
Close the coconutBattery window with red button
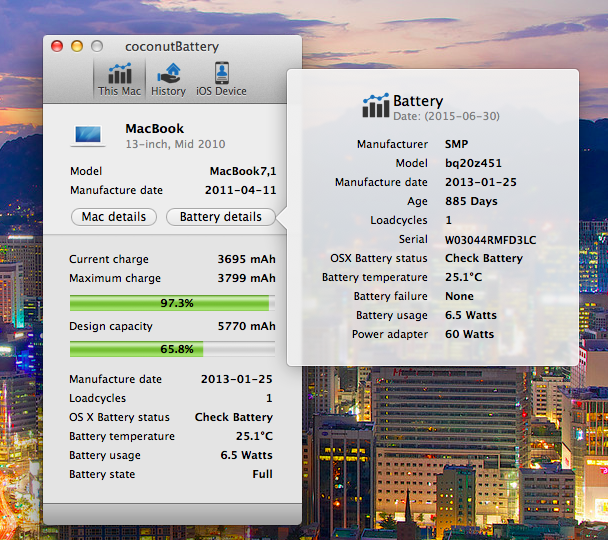coord(57,47)
